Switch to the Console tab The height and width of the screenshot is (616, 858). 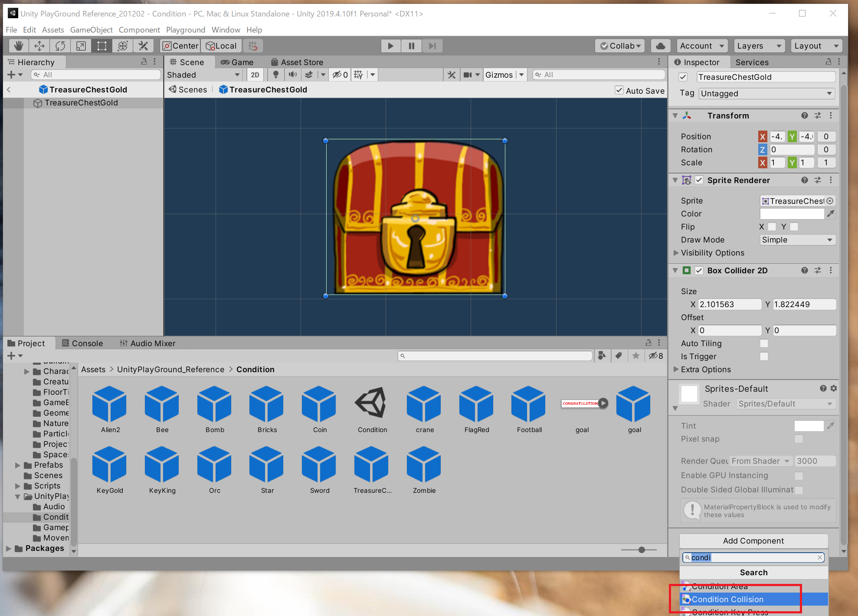(82, 343)
